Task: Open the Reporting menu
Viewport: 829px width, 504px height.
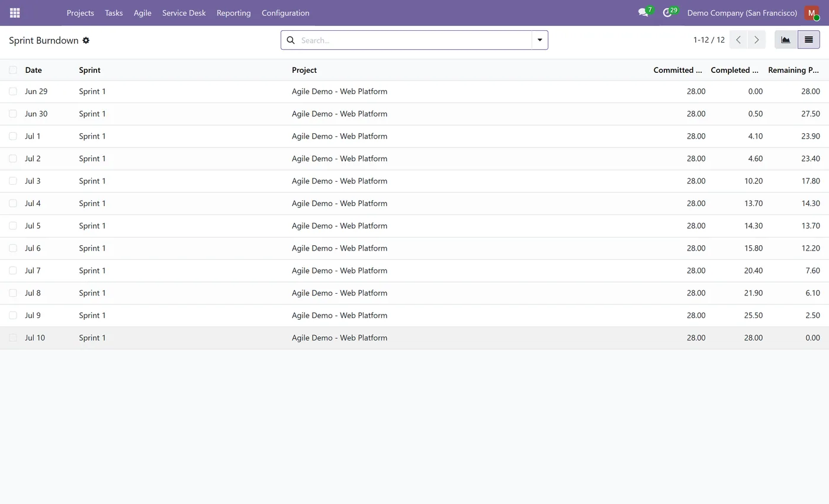Action: point(233,12)
